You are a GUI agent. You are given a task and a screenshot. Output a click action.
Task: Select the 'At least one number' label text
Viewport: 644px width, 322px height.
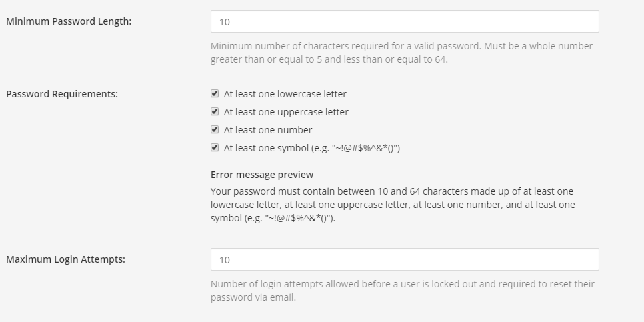(x=267, y=130)
